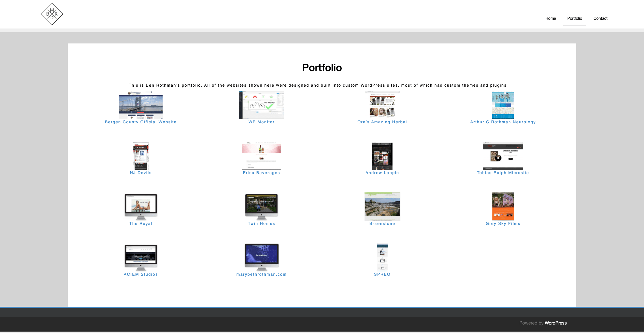Open the SPREO project link
Image resolution: width=644 pixels, height=333 pixels.
pyautogui.click(x=382, y=274)
